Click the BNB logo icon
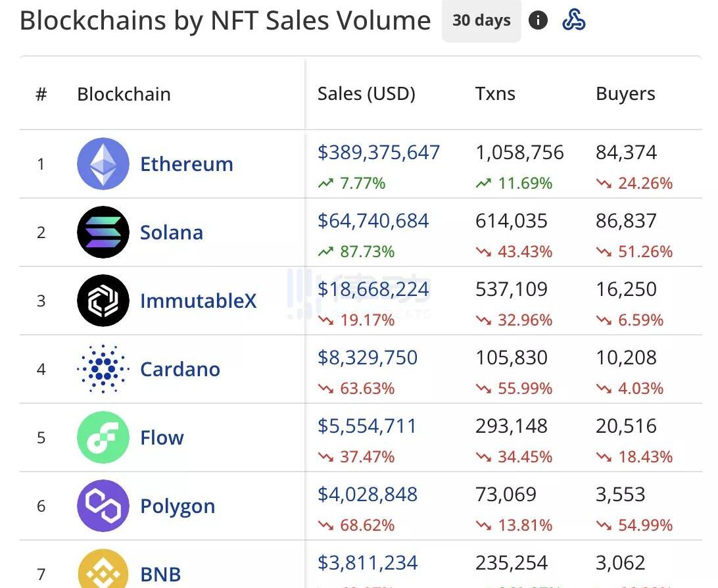718x588 pixels. (103, 571)
